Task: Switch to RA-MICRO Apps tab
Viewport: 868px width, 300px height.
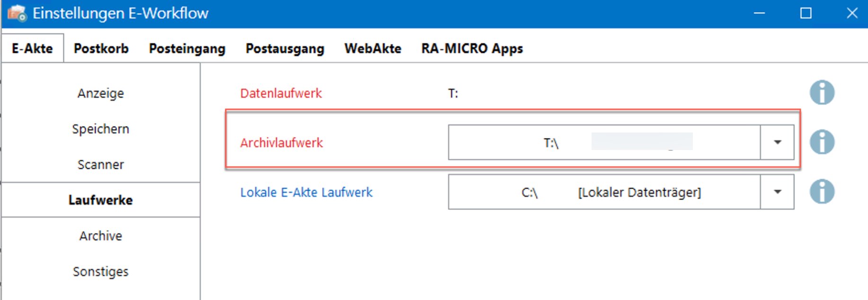Action: [x=472, y=48]
